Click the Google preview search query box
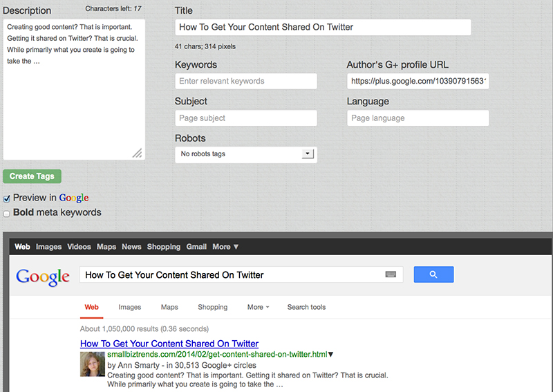Image resolution: width=553 pixels, height=392 pixels. pos(241,275)
